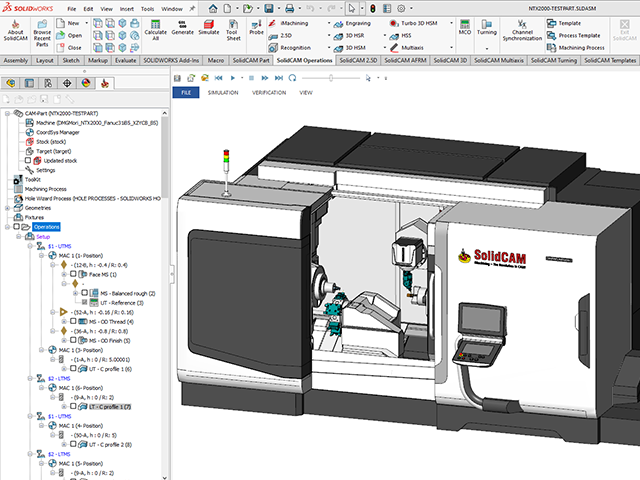
Task: Open the New dropdown arrow
Action: [x=87, y=23]
